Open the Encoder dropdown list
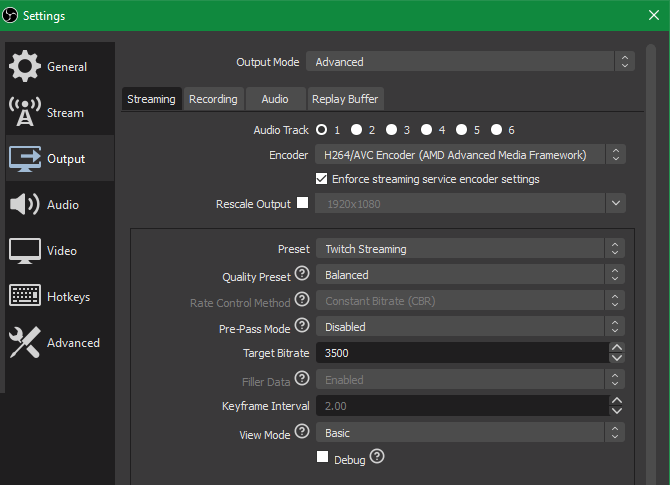Image resolution: width=670 pixels, height=485 pixels. (469, 155)
